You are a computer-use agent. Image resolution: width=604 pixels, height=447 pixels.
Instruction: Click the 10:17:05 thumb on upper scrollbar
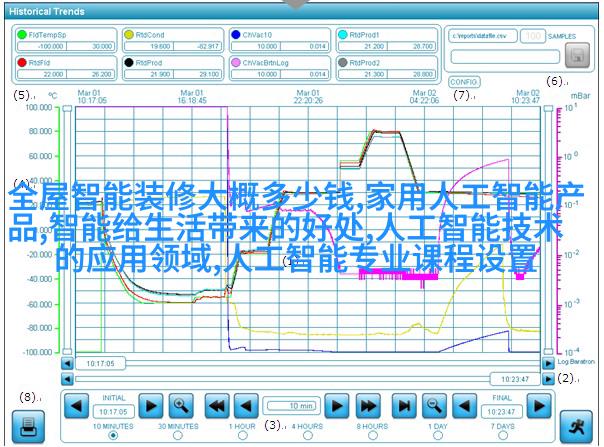point(100,363)
